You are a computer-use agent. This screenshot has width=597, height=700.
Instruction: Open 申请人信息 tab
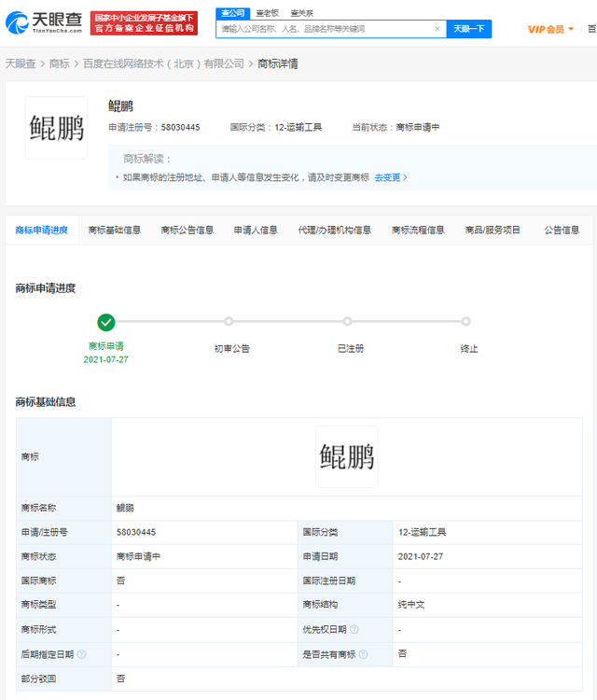pos(256,230)
